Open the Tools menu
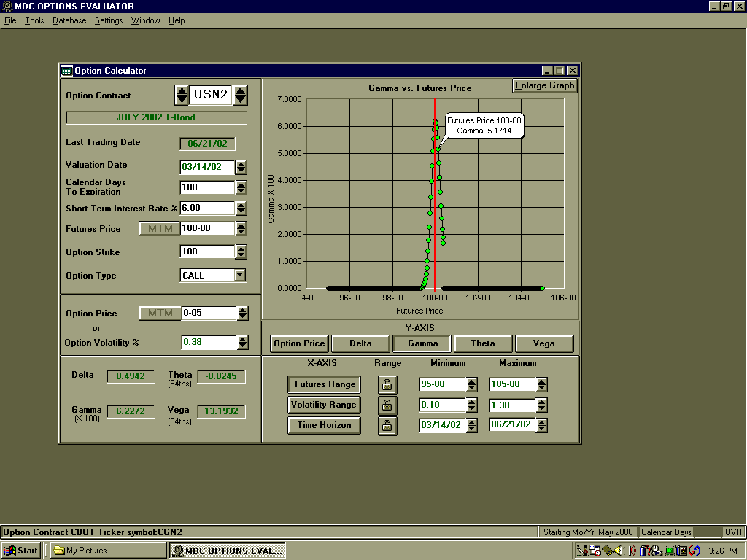The height and width of the screenshot is (560, 747). [34, 20]
